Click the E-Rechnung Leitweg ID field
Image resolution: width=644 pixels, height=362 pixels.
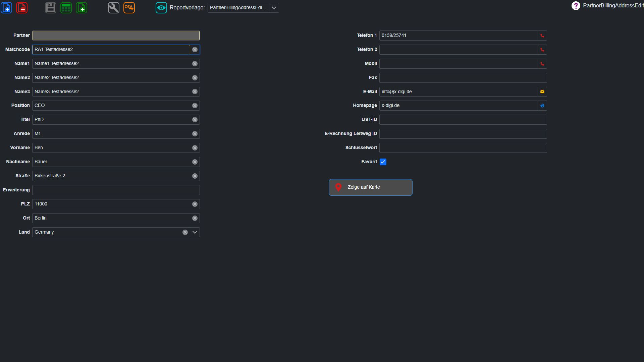[463, 134]
